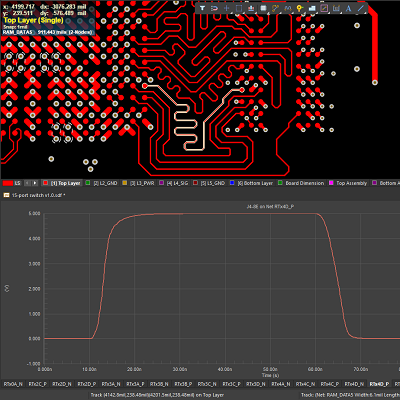Click the magenta Top Assembly color swatch
This screenshot has height=400, width=400.
click(x=331, y=183)
